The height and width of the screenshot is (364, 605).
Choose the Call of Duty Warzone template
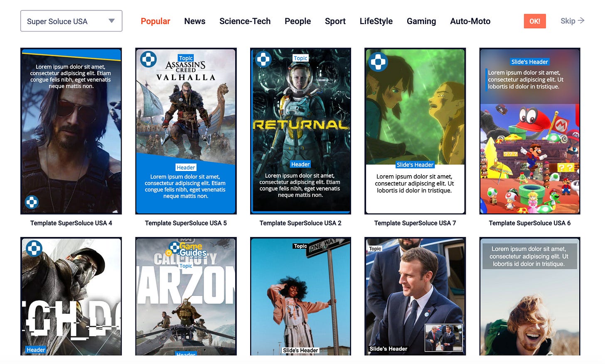tap(186, 296)
